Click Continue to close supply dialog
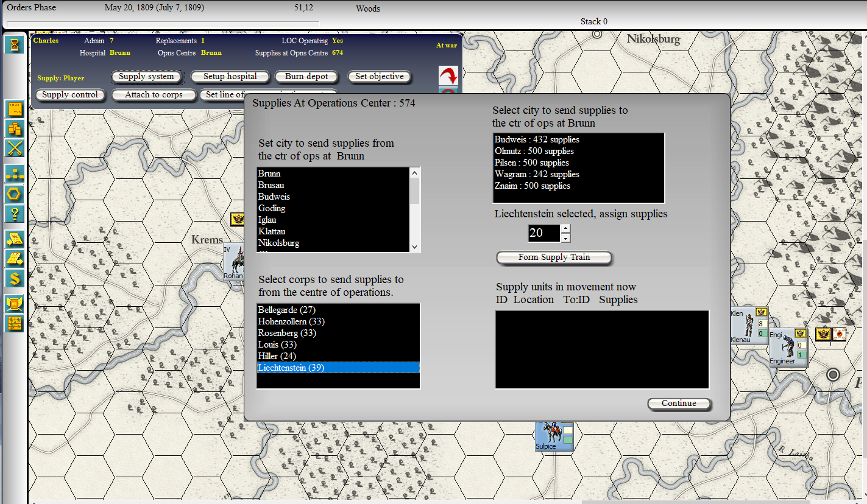867x504 pixels. pyautogui.click(x=679, y=404)
